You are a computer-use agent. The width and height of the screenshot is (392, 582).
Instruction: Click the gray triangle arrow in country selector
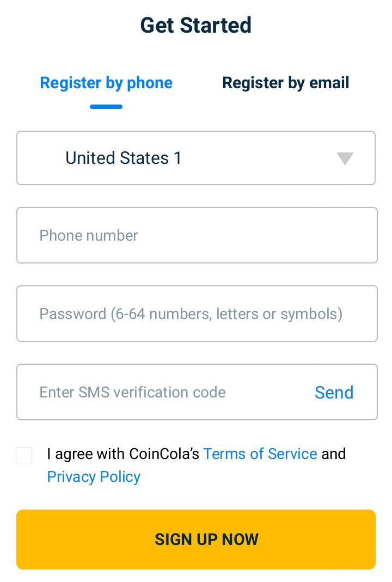[345, 158]
